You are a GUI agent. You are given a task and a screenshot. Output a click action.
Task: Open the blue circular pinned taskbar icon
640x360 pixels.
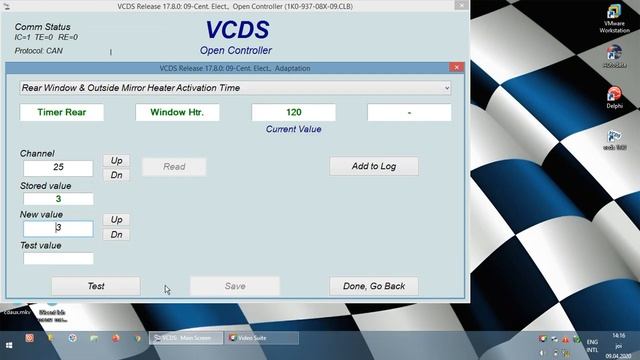(73, 338)
